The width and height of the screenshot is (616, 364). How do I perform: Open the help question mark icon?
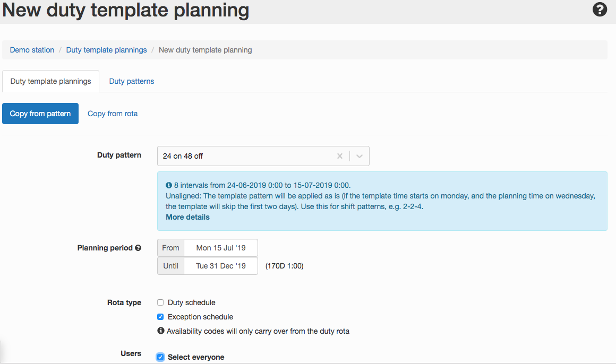(600, 10)
